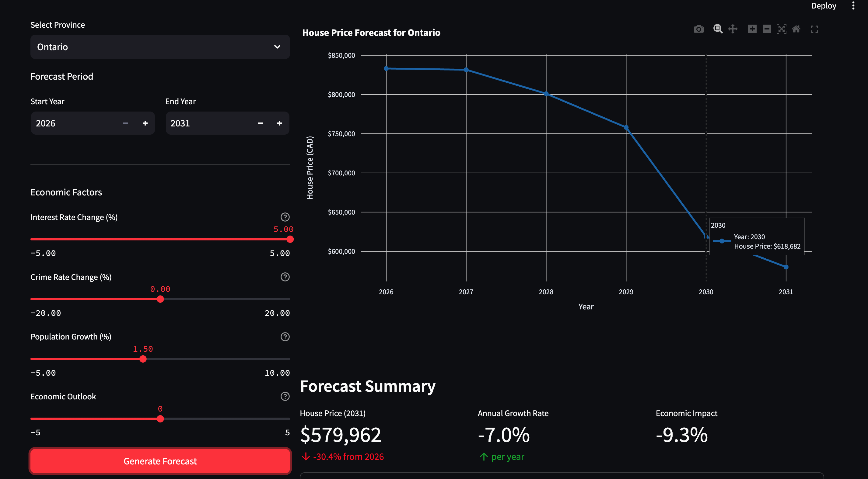868x479 pixels.
Task: Expand the chart to fullscreen view
Action: coord(814,29)
